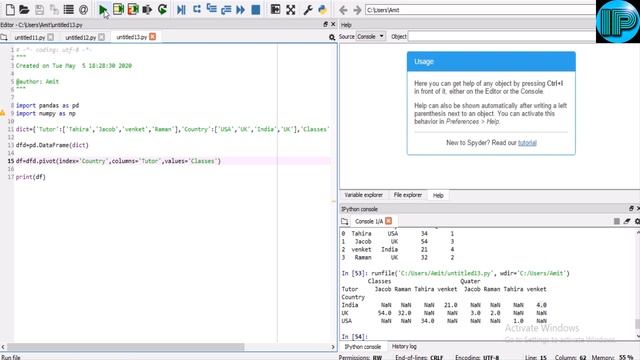The height and width of the screenshot is (360, 640).
Task: Open the list-style toolbar icon
Action: [x=69, y=9]
